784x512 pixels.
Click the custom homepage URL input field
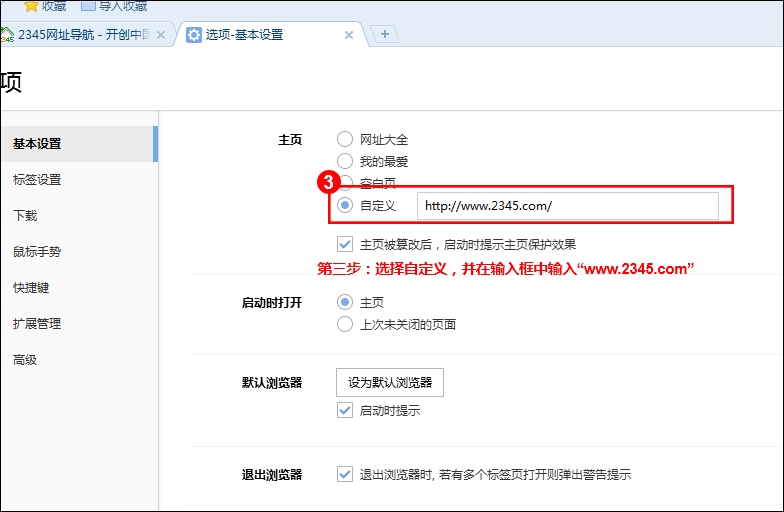pos(568,206)
